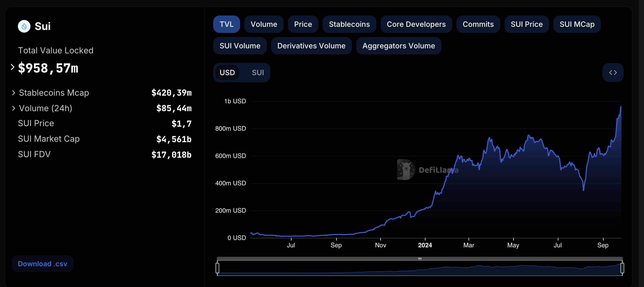Enable the SUI MCap series
The image size is (644, 287).
tap(577, 24)
